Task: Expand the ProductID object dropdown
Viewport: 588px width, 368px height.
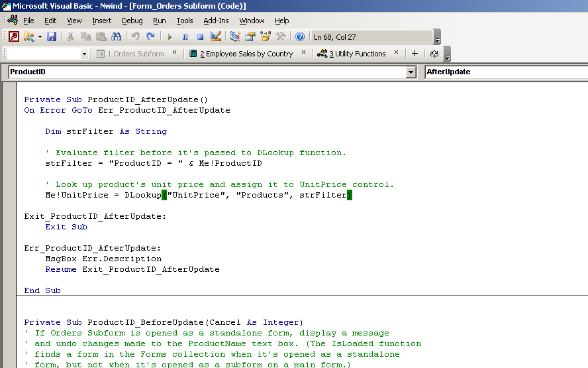Action: 411,72
